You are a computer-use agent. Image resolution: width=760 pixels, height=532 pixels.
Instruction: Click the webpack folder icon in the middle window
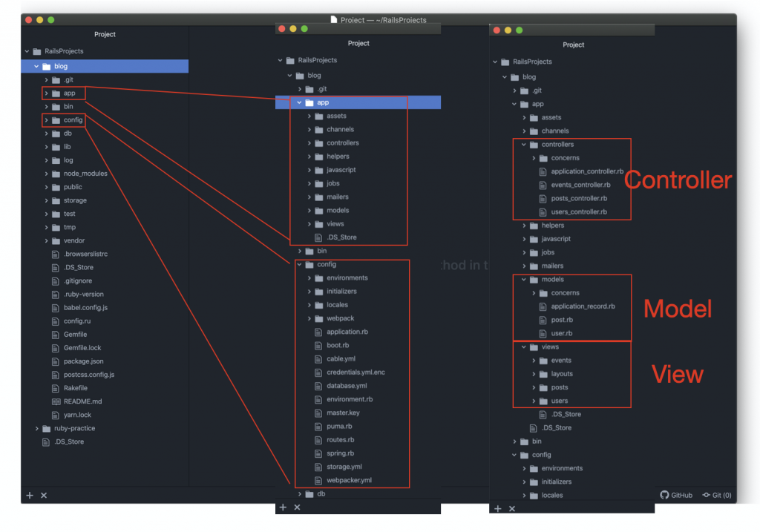pyautogui.click(x=319, y=318)
